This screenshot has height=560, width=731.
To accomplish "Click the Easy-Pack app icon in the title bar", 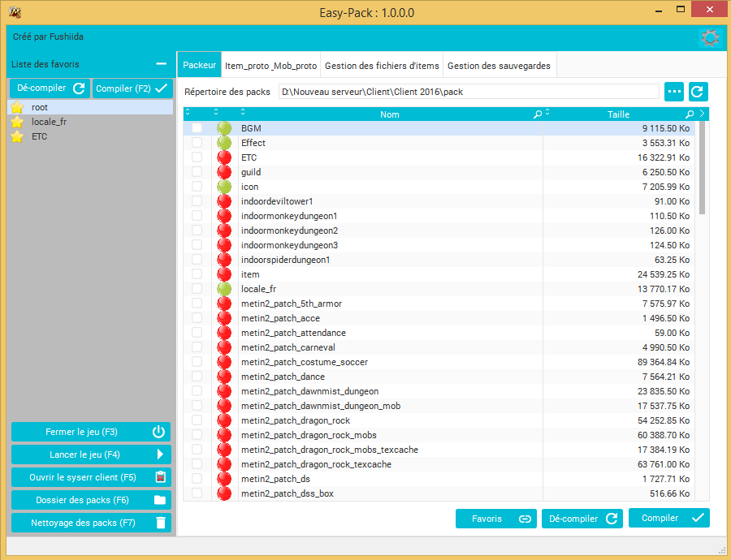I will (x=15, y=11).
